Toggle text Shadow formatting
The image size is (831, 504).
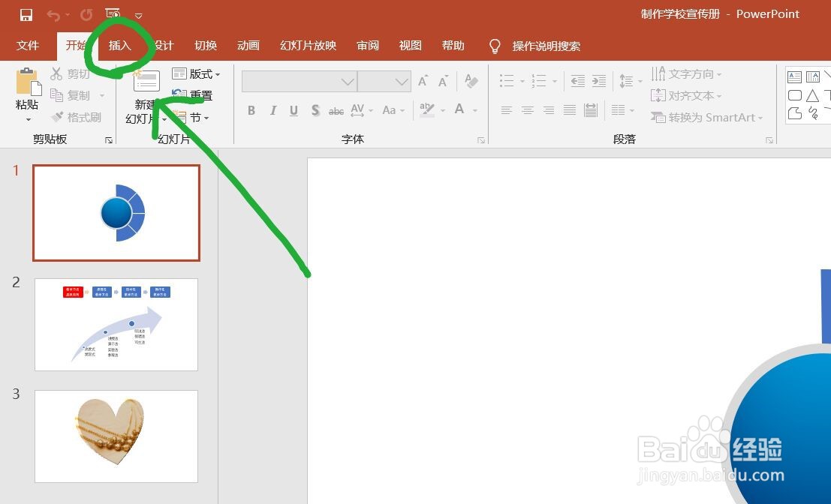point(315,110)
